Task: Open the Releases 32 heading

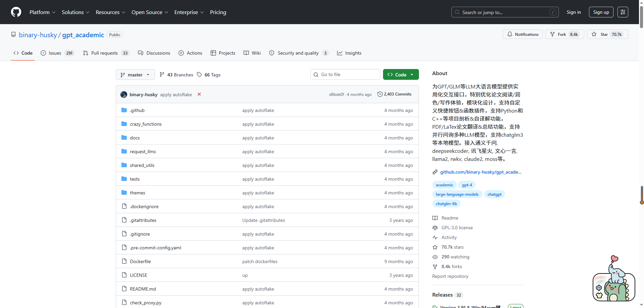Action: click(x=447, y=295)
